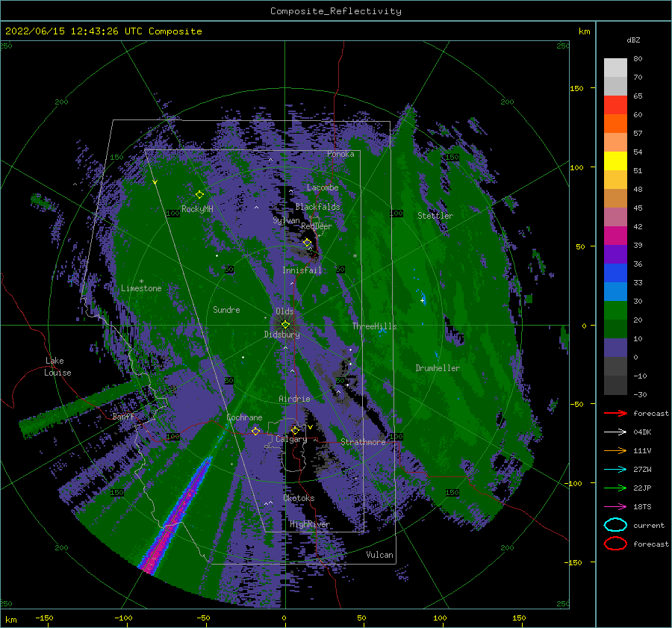
Task: Click the Sundre town label
Action: point(226,310)
